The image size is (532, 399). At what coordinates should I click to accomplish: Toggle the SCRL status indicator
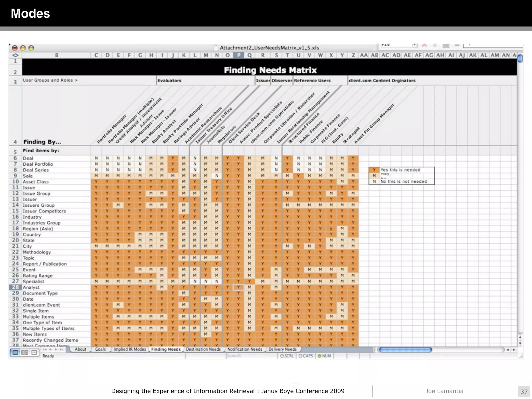click(287, 356)
